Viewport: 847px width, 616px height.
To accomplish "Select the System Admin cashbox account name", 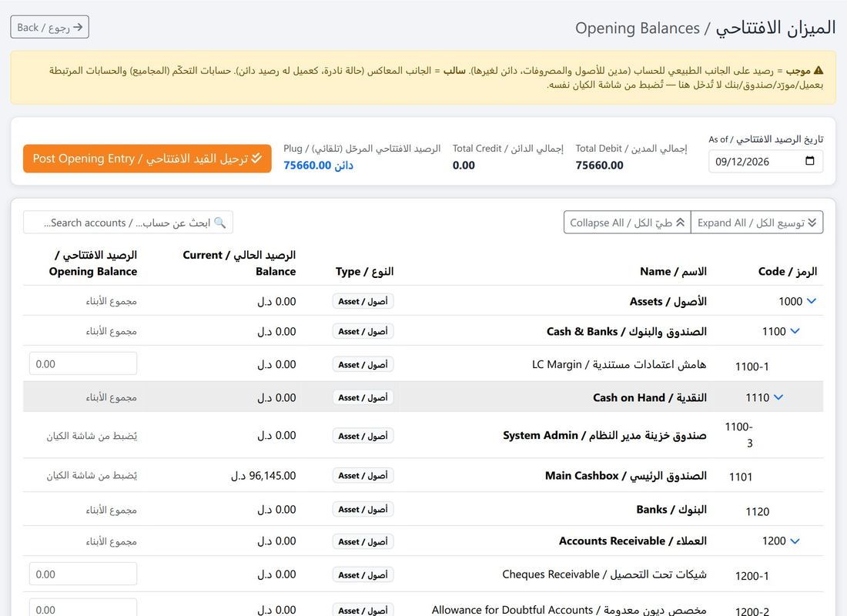I will [x=604, y=435].
